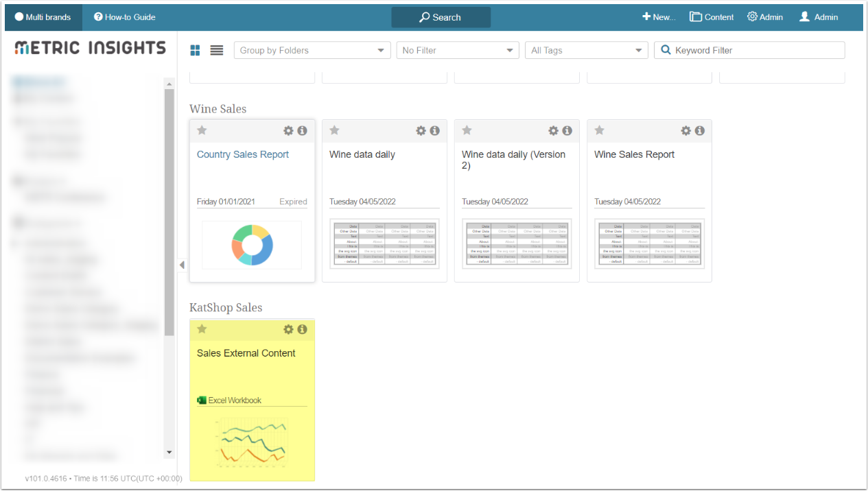Show info icon on Wine Sales Report

point(699,130)
